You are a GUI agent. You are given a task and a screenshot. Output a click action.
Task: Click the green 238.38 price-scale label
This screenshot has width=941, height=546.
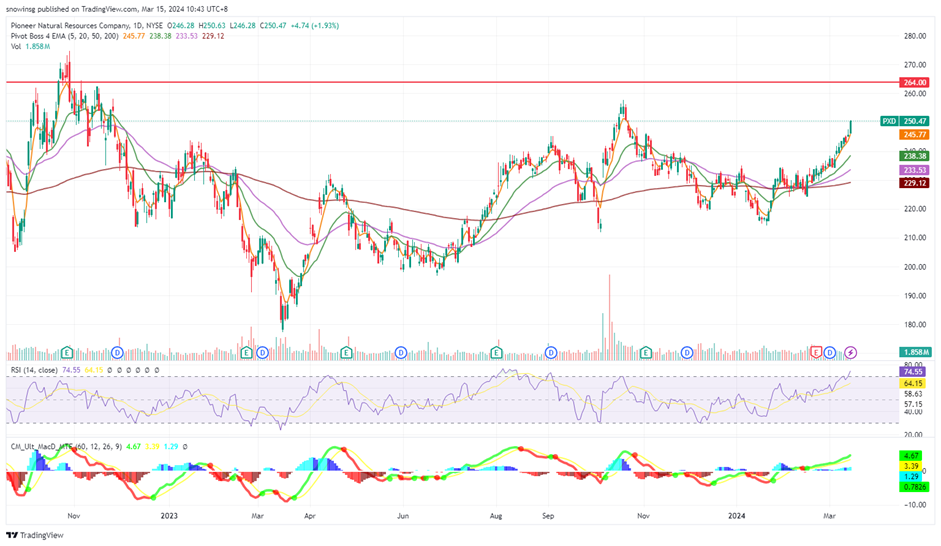point(913,156)
